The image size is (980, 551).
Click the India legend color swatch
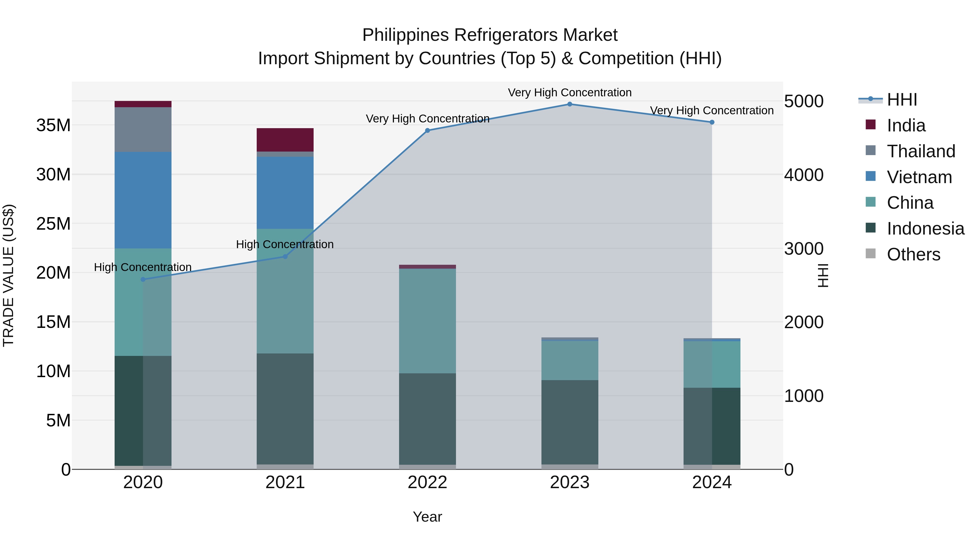click(871, 125)
